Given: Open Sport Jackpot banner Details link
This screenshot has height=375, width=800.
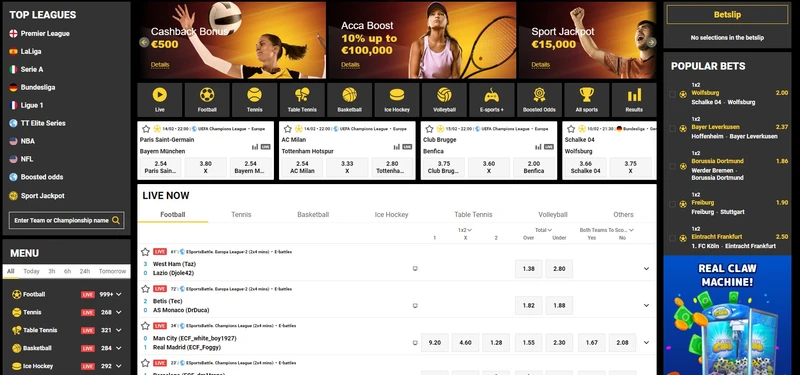Looking at the screenshot, I should click(x=540, y=65).
